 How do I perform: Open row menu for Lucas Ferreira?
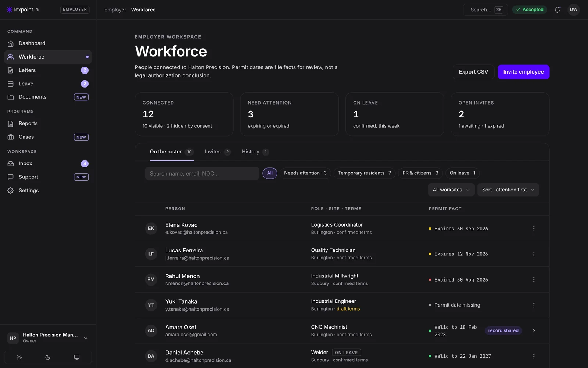point(534,254)
